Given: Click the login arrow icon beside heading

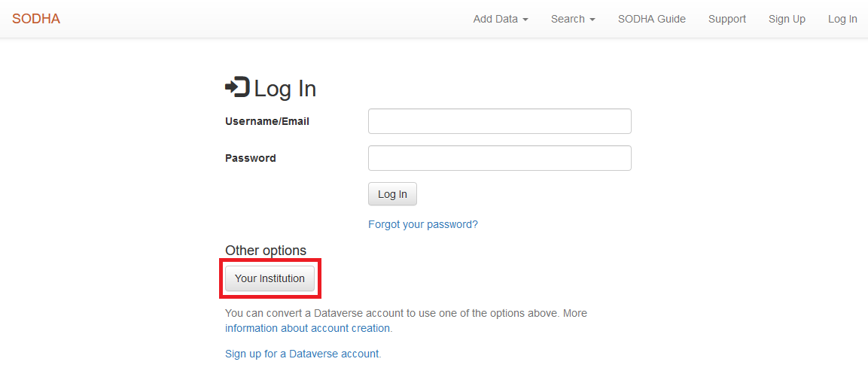Looking at the screenshot, I should point(237,88).
